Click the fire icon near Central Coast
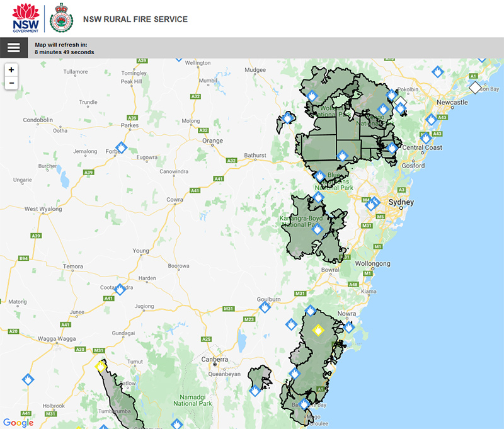The height and width of the screenshot is (429, 504). (425, 138)
